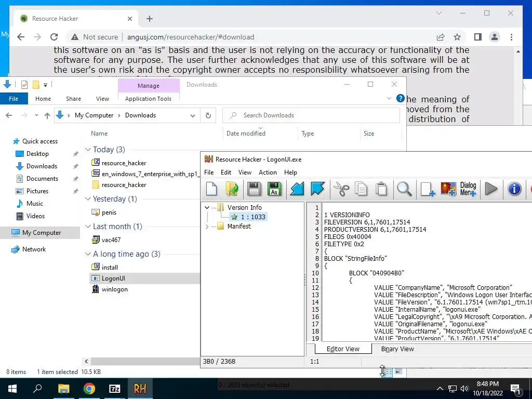Image resolution: width=532 pixels, height=399 pixels.
Task: Click the navigate previous resource arrow icon
Action: pos(297,189)
